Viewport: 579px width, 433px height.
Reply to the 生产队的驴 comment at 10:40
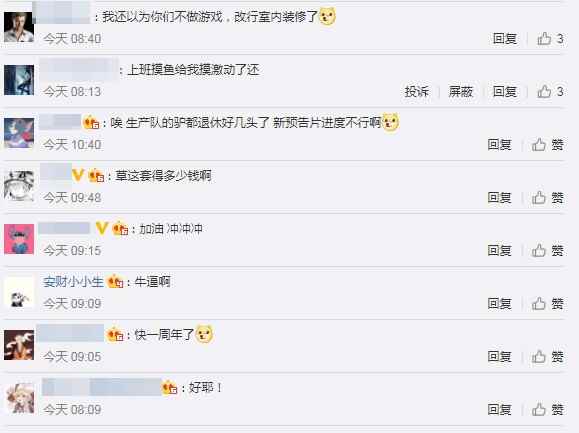[x=499, y=144]
